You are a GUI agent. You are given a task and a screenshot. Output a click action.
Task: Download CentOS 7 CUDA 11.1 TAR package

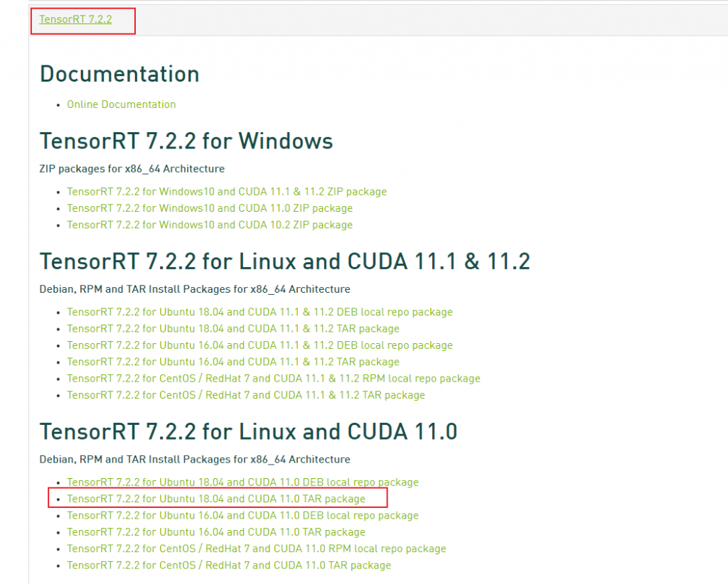click(245, 395)
